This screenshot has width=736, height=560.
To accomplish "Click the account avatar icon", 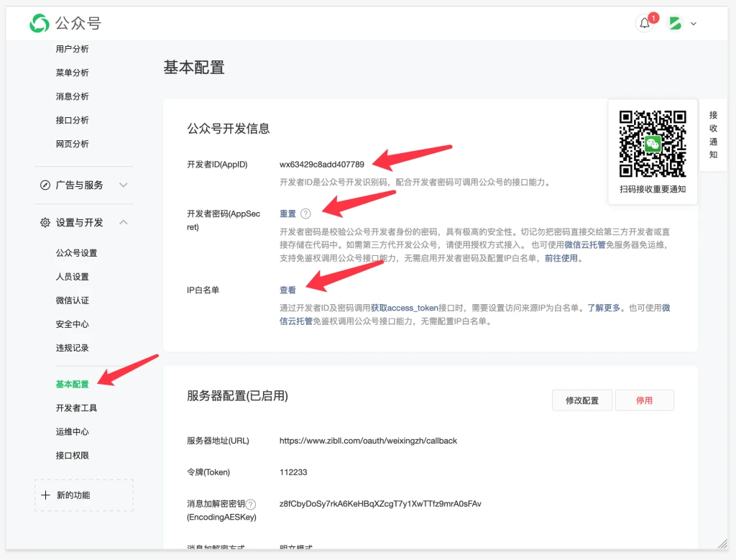I will [675, 24].
